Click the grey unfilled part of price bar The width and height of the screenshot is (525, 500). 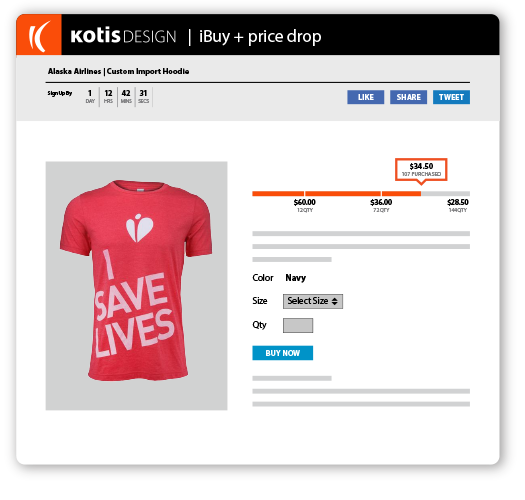pos(446,194)
